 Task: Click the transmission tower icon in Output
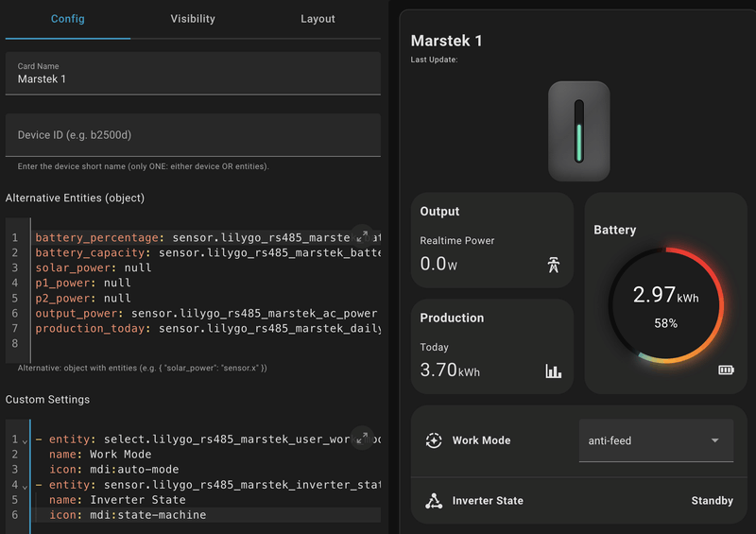[x=554, y=265]
